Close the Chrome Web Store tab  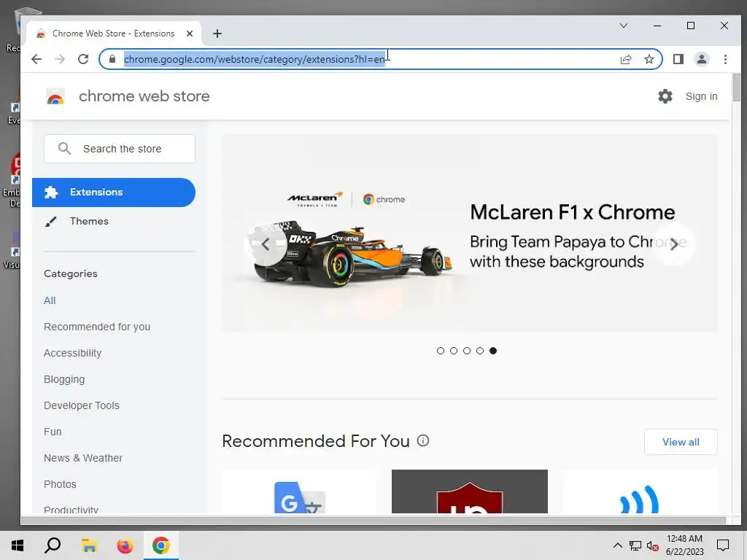coord(190,34)
